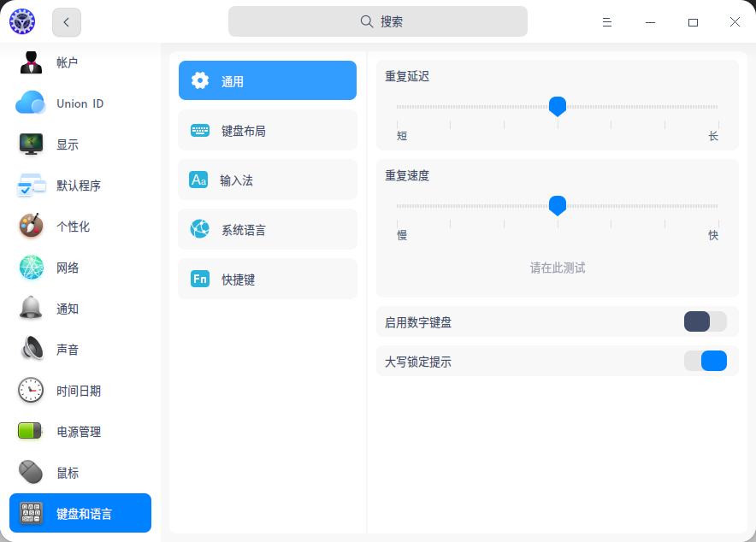This screenshot has height=542, width=756.
Task: Click the 通用 gear icon
Action: pos(200,80)
